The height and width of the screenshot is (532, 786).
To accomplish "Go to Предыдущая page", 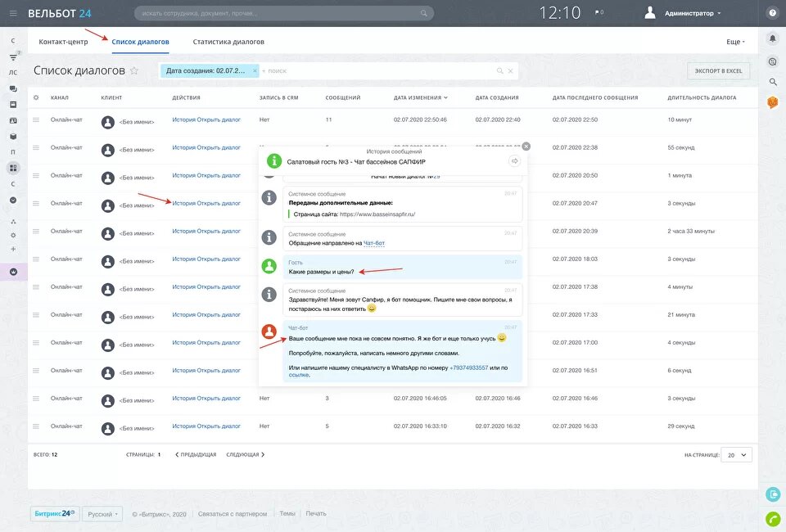I will pyautogui.click(x=196, y=455).
